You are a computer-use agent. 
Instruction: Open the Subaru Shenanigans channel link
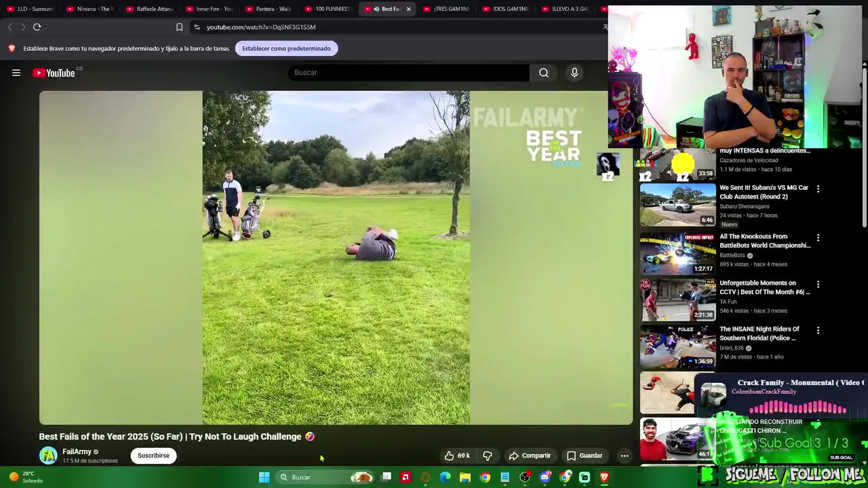click(x=745, y=206)
